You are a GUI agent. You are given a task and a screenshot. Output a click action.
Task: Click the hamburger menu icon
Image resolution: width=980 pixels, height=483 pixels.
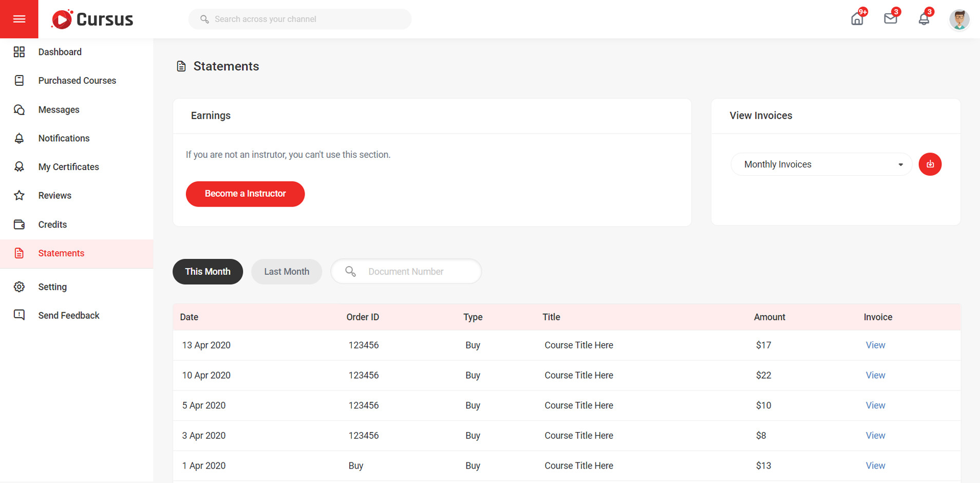[19, 19]
